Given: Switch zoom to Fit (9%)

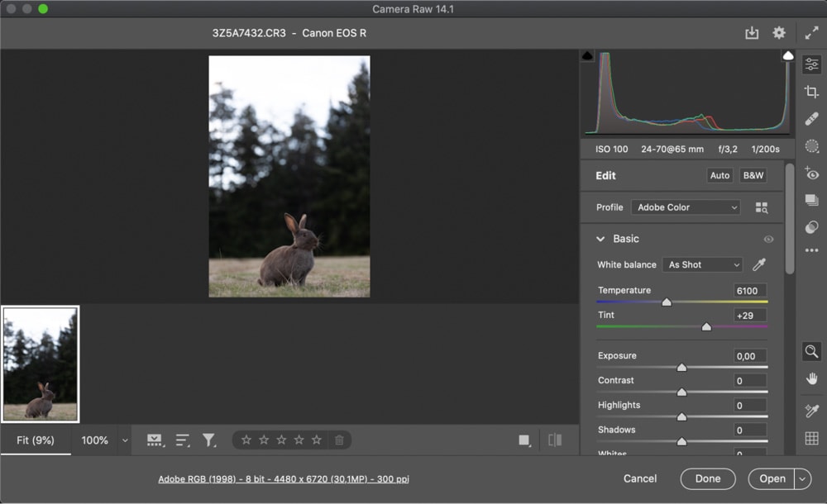Looking at the screenshot, I should click(36, 440).
